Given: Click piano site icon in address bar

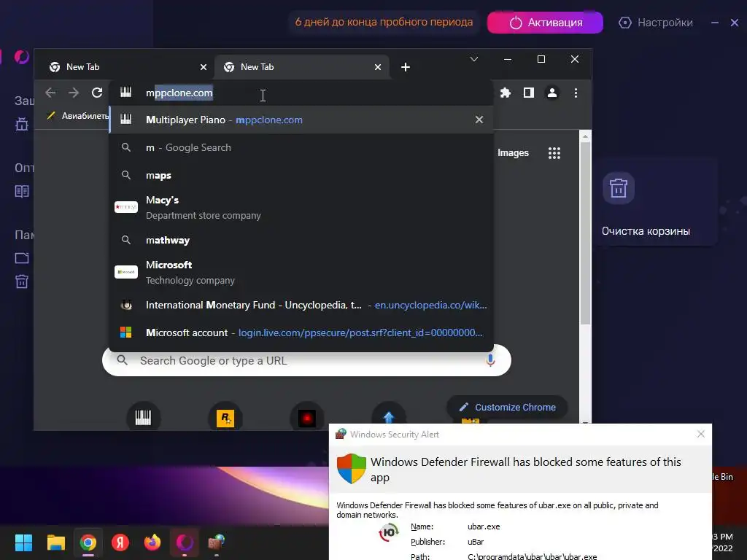Looking at the screenshot, I should pos(125,93).
